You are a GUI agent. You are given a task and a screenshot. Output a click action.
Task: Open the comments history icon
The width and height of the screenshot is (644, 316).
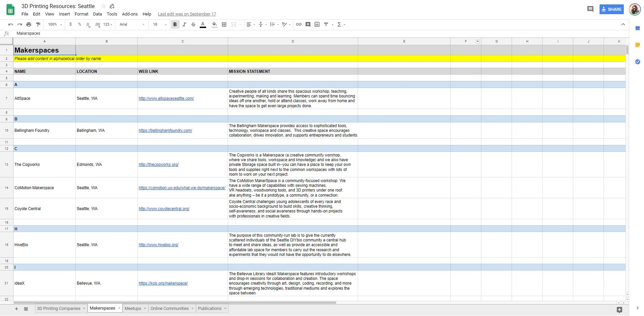(590, 9)
